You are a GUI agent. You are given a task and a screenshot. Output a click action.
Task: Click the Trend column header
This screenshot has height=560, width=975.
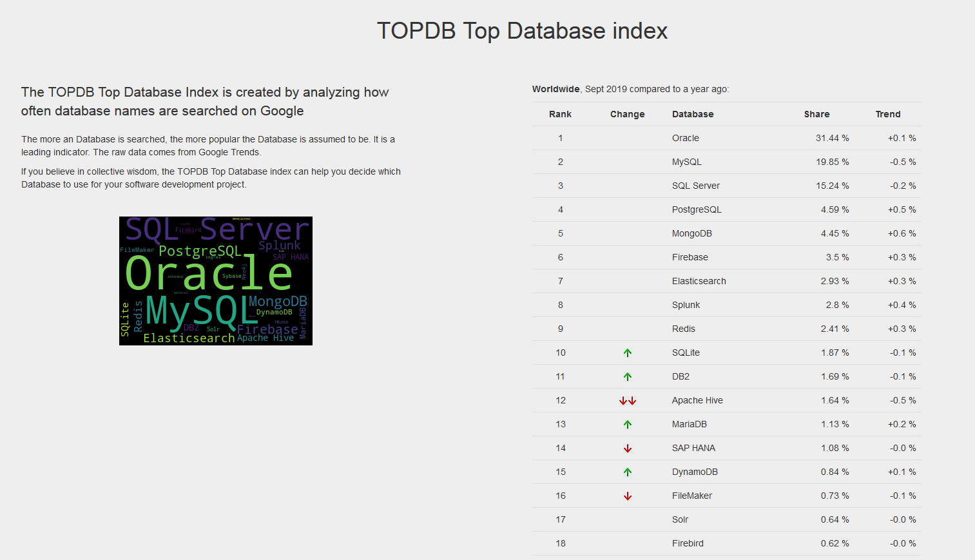click(x=888, y=114)
